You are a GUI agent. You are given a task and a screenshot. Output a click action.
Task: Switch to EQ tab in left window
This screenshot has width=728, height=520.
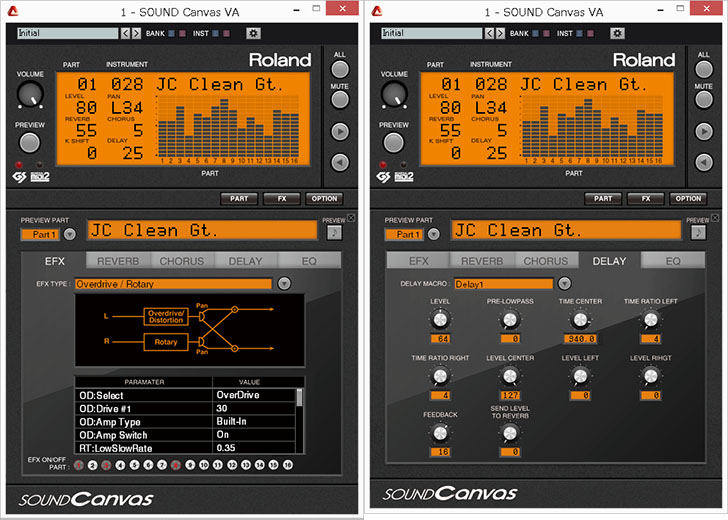coord(309,261)
